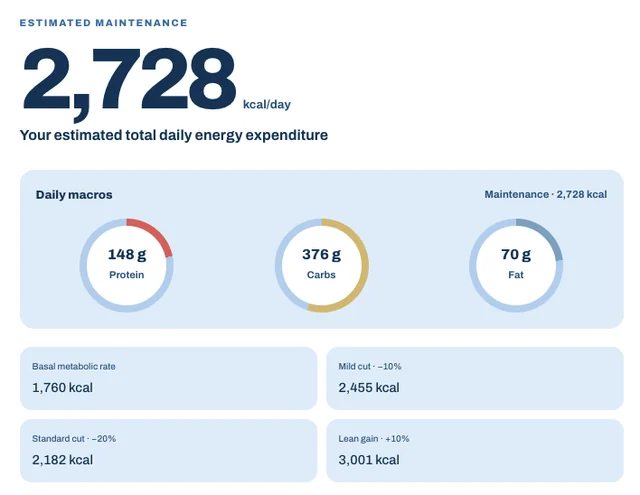Click 'Your estimated total daily energy expenditure' text
Viewport: 640px width, 495px height.
click(x=174, y=135)
